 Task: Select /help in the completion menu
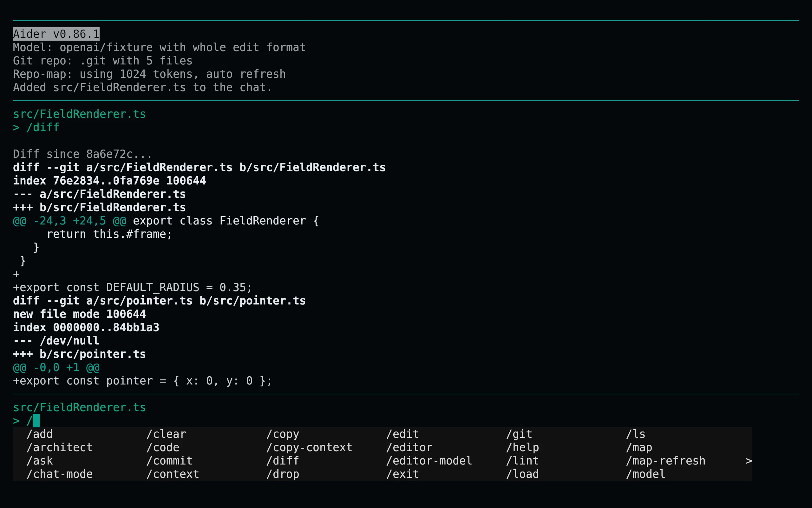[522, 448]
